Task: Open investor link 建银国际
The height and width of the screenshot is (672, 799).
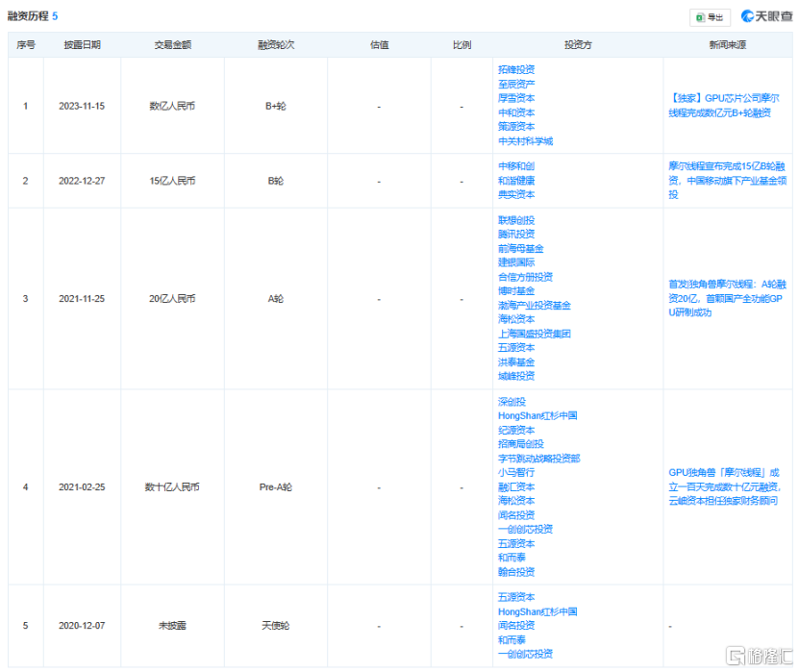Action: point(516,262)
